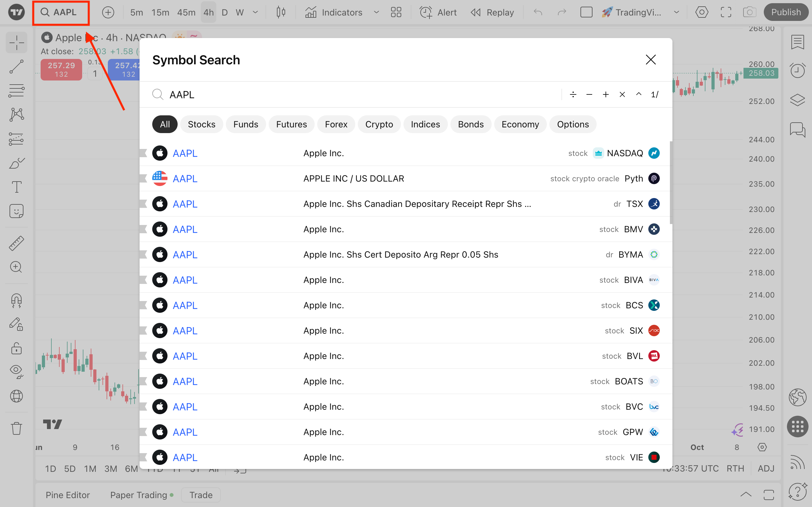Image resolution: width=812 pixels, height=507 pixels.
Task: Take a chart snapshot with camera icon
Action: [x=749, y=12]
